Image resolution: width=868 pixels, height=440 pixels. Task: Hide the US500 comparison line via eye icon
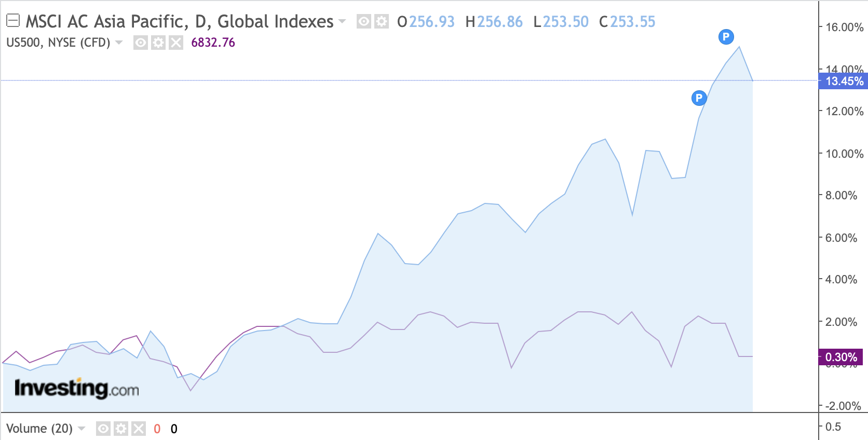141,43
